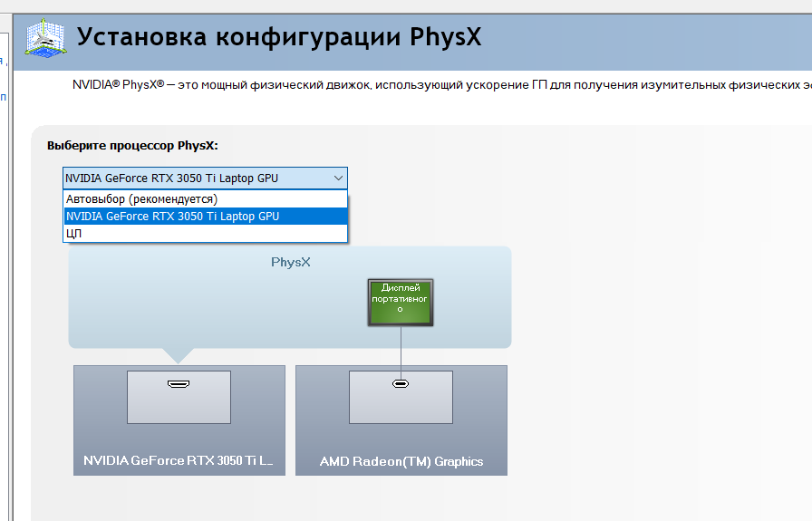Select ЦП option in list
This screenshot has height=521, width=812.
(x=205, y=233)
